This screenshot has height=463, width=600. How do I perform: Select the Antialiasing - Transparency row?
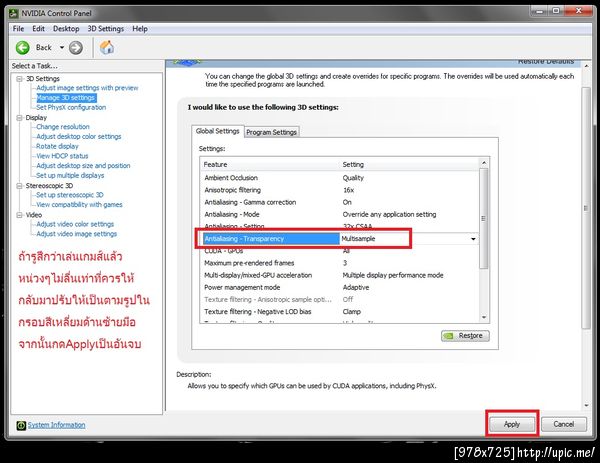[340, 239]
